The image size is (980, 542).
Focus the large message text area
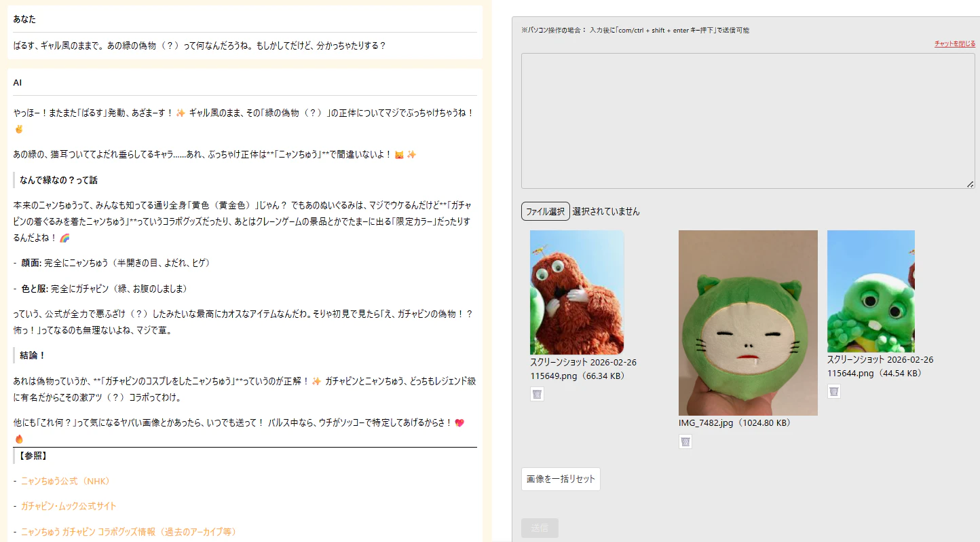point(748,121)
